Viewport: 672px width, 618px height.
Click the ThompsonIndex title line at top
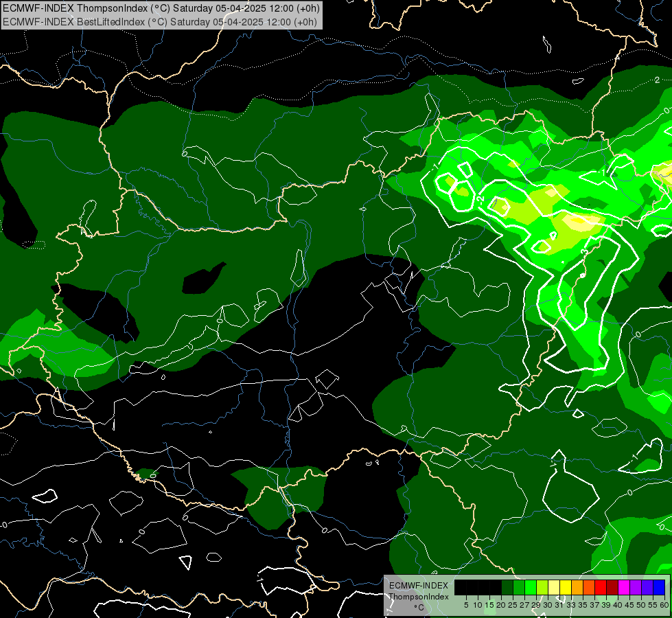pyautogui.click(x=161, y=8)
